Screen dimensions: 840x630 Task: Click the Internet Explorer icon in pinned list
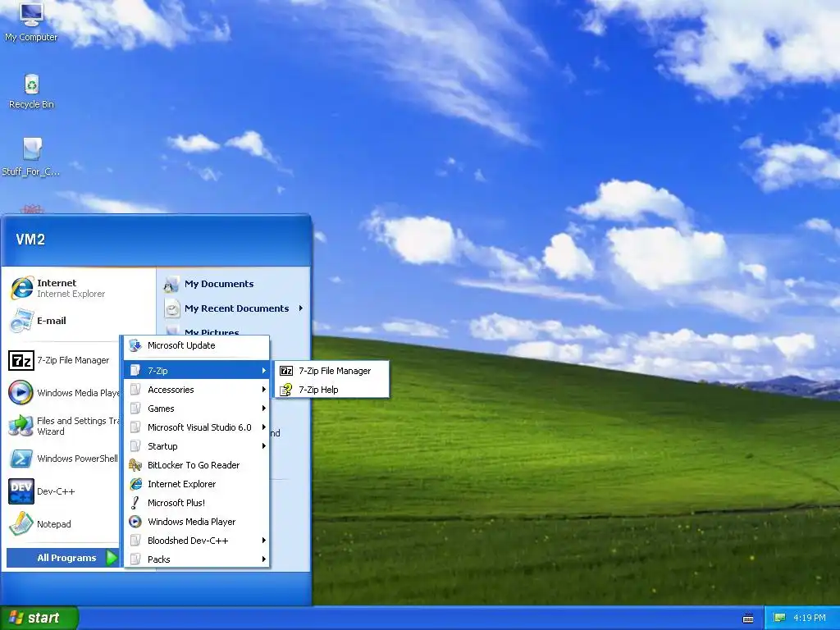pos(22,288)
